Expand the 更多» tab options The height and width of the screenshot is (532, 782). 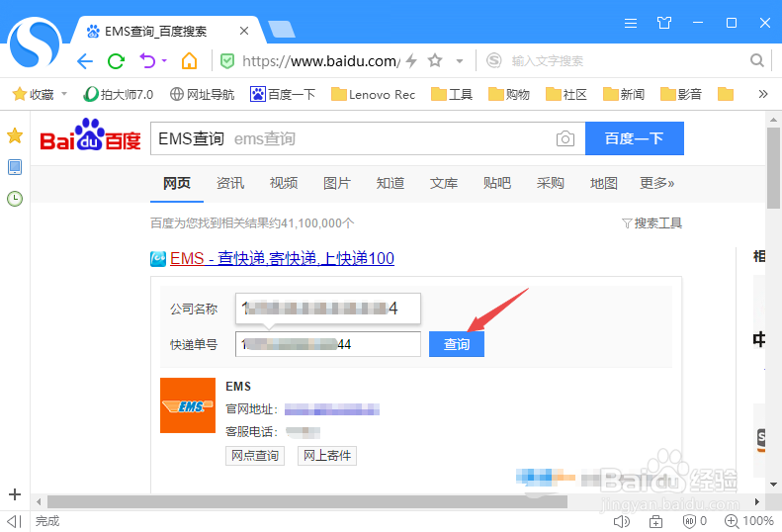pos(657,183)
